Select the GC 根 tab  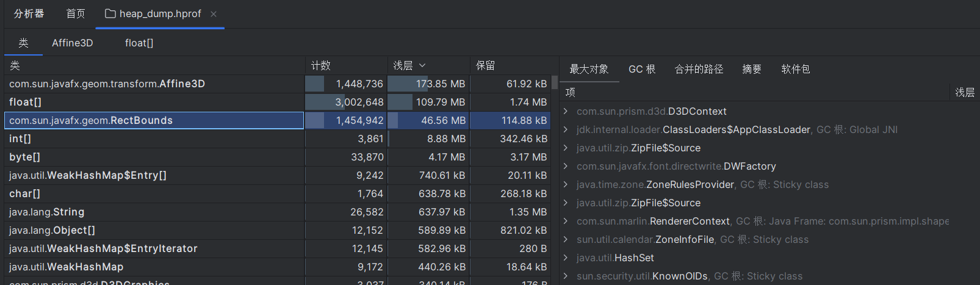641,69
